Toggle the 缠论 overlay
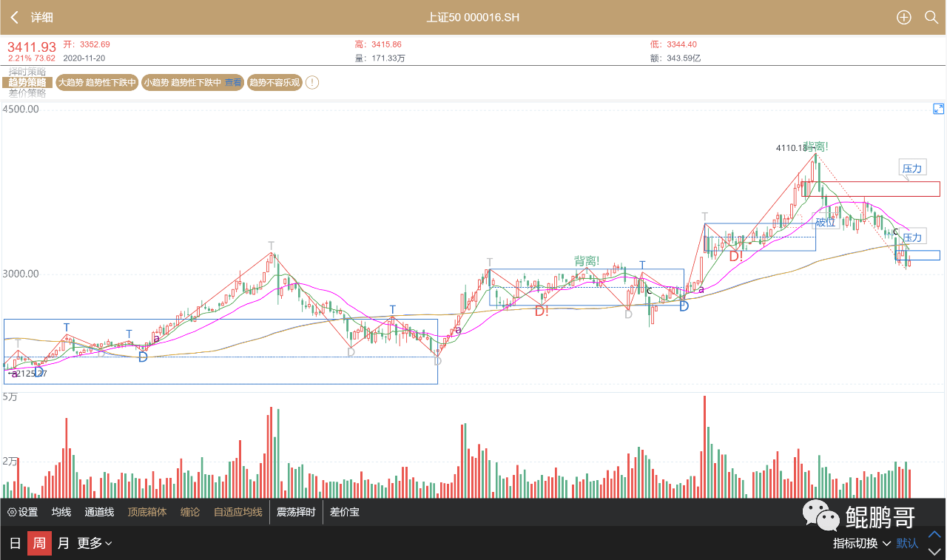This screenshot has width=947, height=560. 190,512
